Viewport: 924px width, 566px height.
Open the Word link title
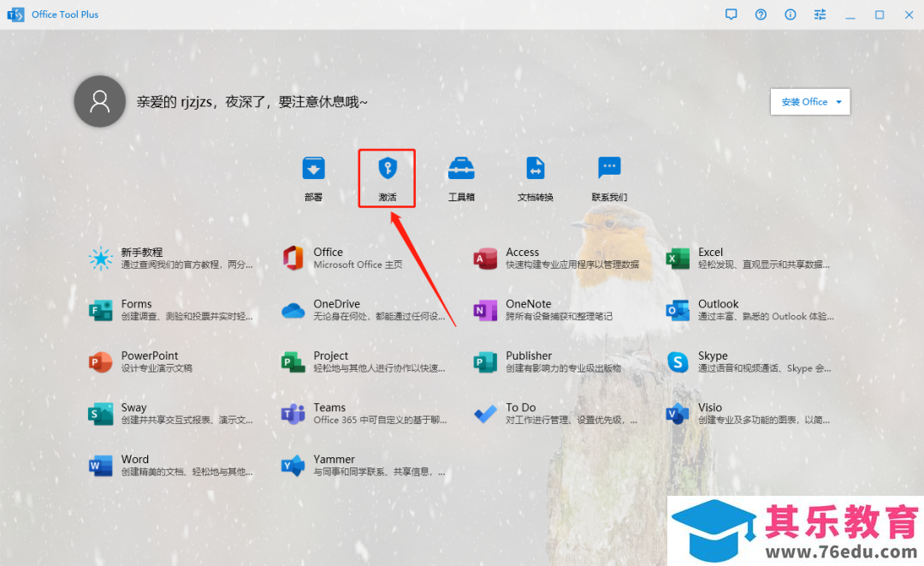click(x=135, y=459)
